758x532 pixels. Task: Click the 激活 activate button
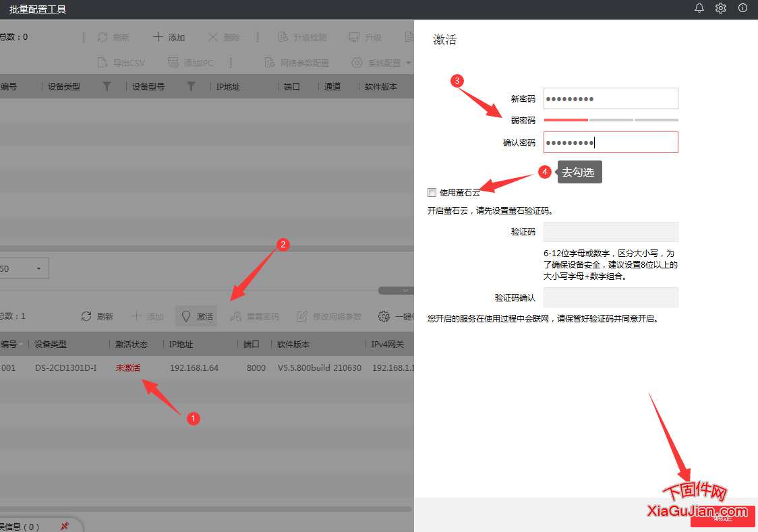[197, 316]
